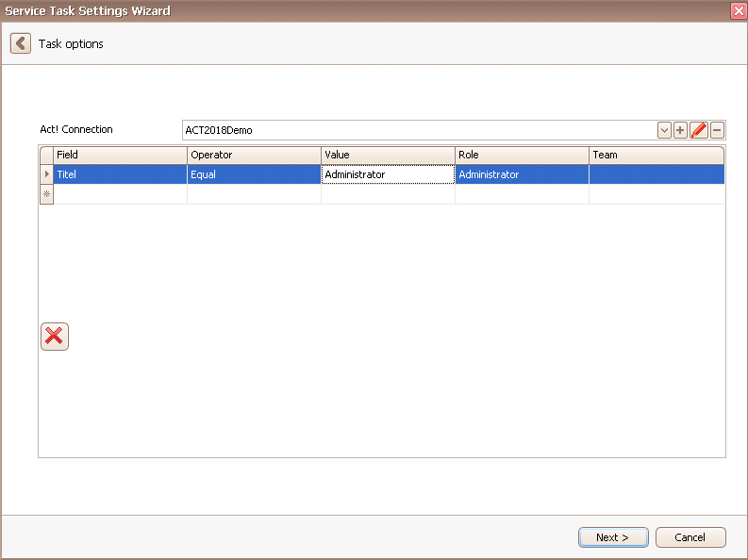Click the Cancel button
This screenshot has height=560, width=748.
pyautogui.click(x=690, y=537)
